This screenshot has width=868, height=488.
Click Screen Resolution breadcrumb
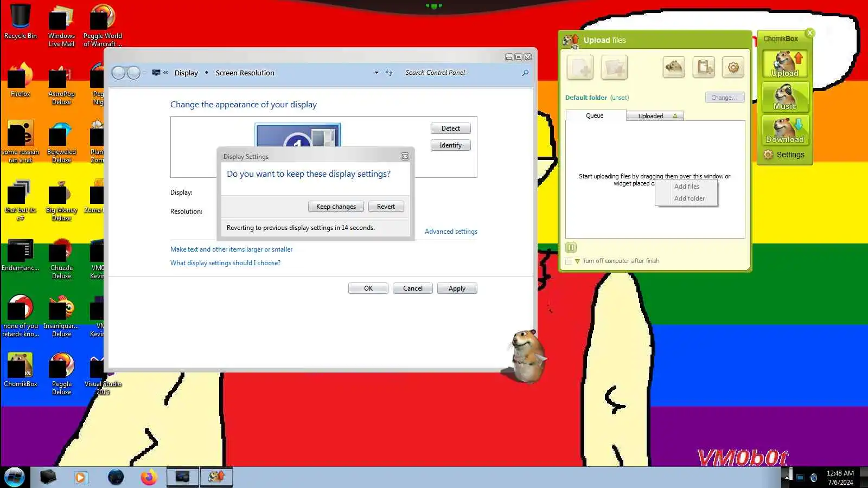(x=245, y=73)
